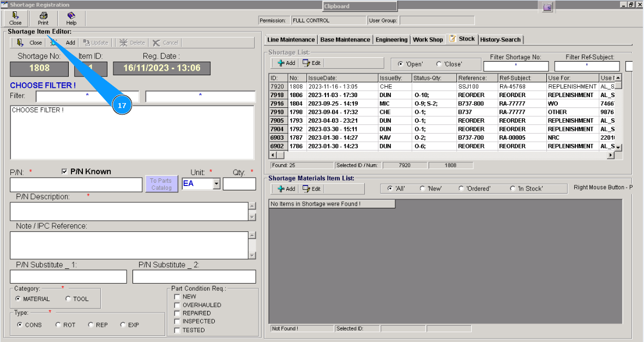Click Add in Shortage Materials Item List
644x342 pixels.
[x=286, y=189]
